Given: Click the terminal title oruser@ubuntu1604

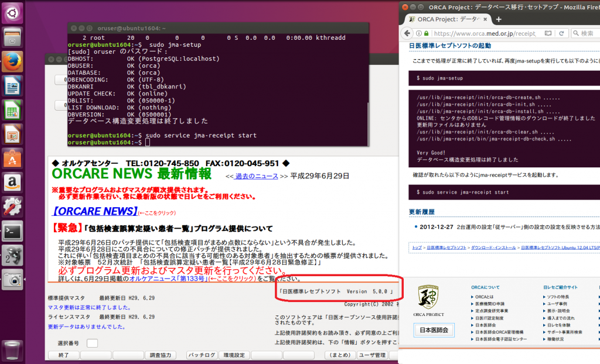Looking at the screenshot, I should click(131, 28).
